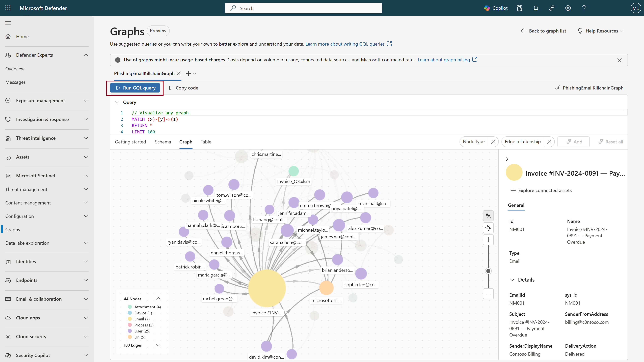Click the help question mark icon

pos(584,8)
